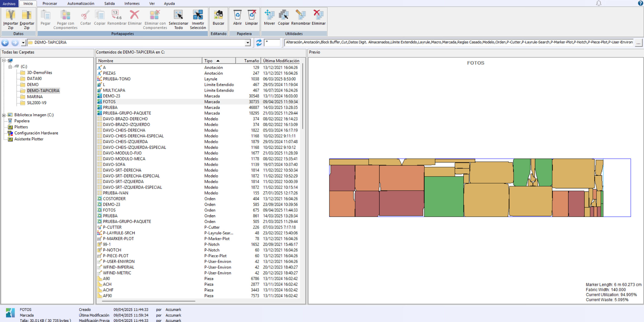Click the refresh arrows icon

(259, 43)
